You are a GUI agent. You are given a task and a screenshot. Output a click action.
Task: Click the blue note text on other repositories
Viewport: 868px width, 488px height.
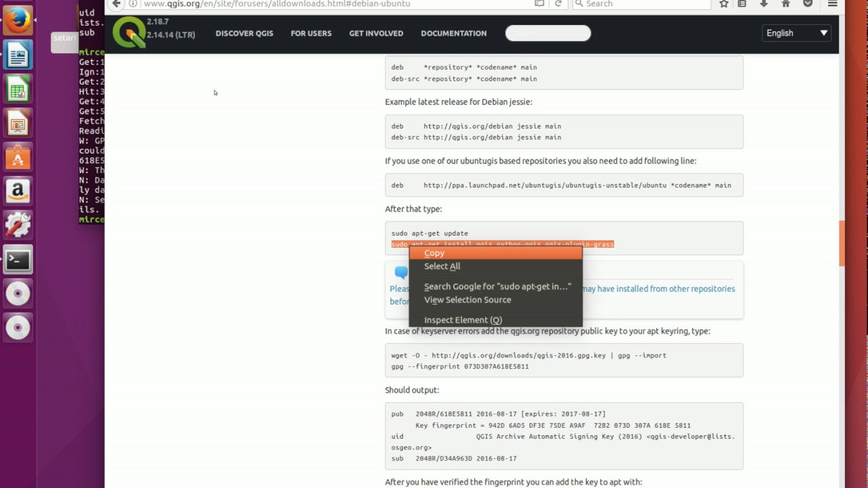point(658,289)
